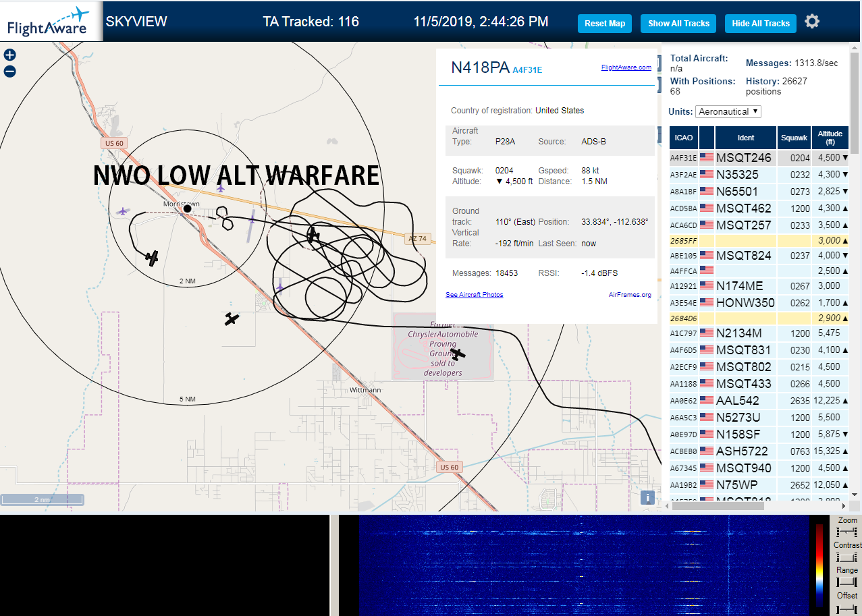Select the N65501 aircraft row

(x=759, y=192)
